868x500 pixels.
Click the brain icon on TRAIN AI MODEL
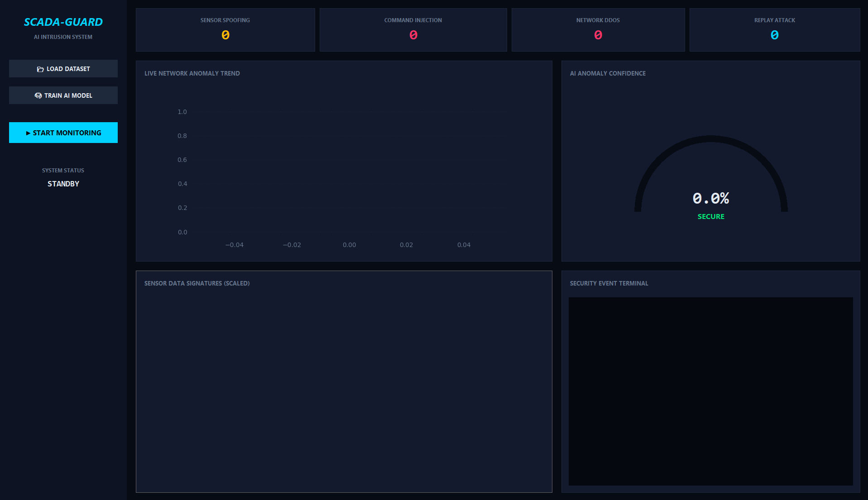[x=38, y=95]
